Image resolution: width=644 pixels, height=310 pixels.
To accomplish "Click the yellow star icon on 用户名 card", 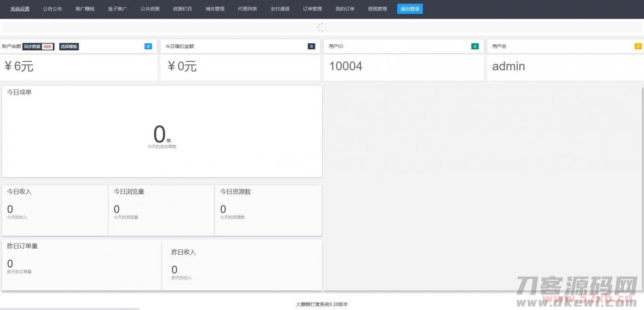I will pos(638,46).
